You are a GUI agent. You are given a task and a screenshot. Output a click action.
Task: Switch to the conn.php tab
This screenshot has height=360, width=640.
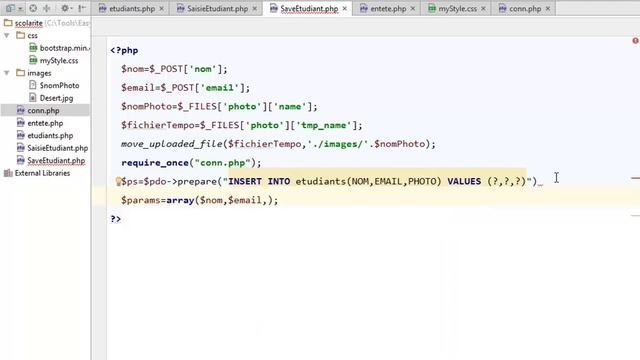click(x=525, y=9)
